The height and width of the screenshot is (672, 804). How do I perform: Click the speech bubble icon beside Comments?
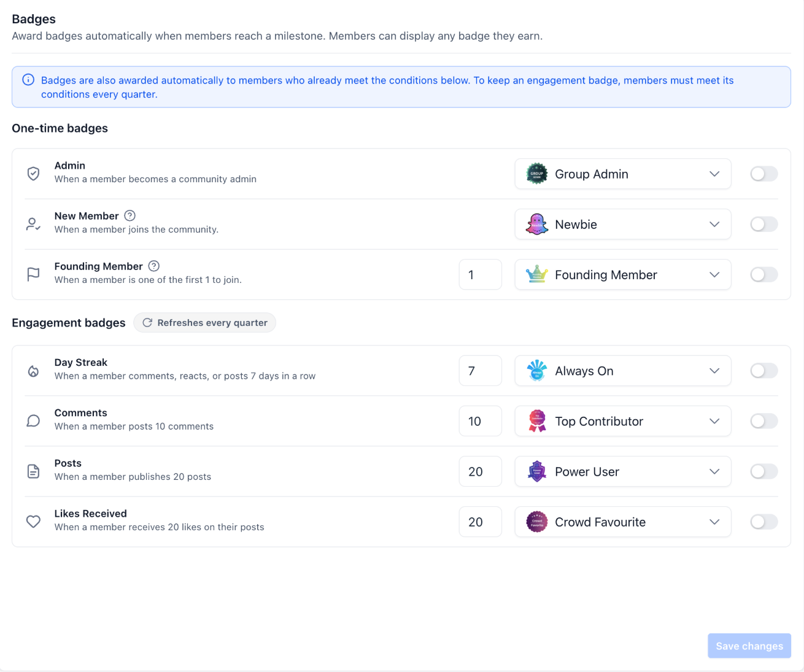[33, 421]
